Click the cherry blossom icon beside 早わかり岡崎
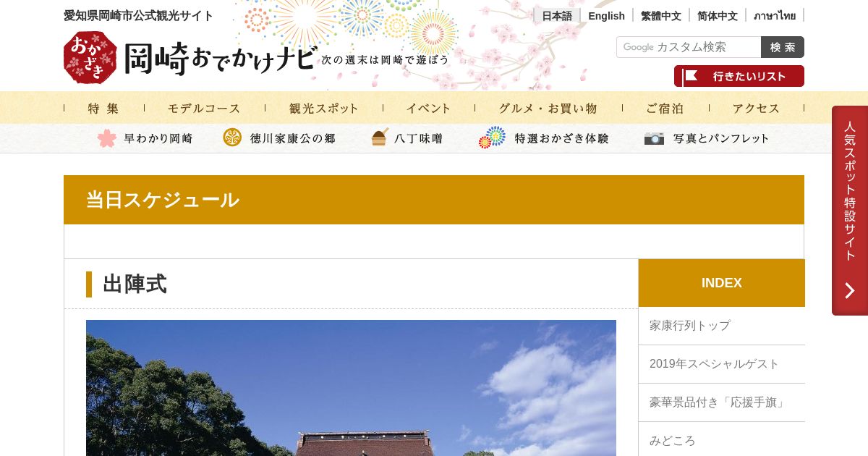868x456 pixels. coord(107,138)
